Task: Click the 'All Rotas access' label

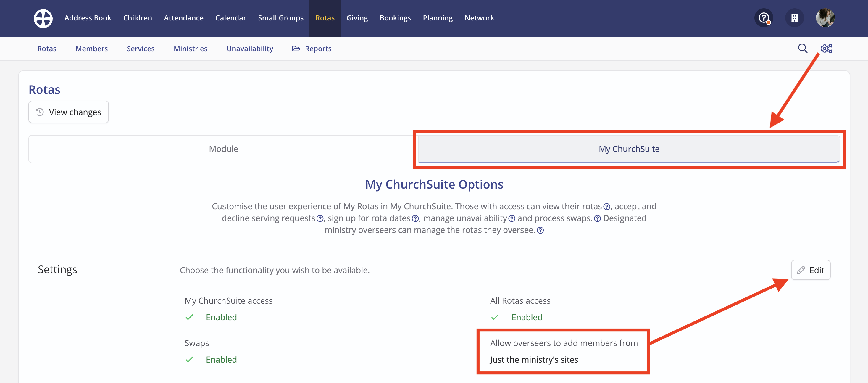Action: tap(520, 301)
